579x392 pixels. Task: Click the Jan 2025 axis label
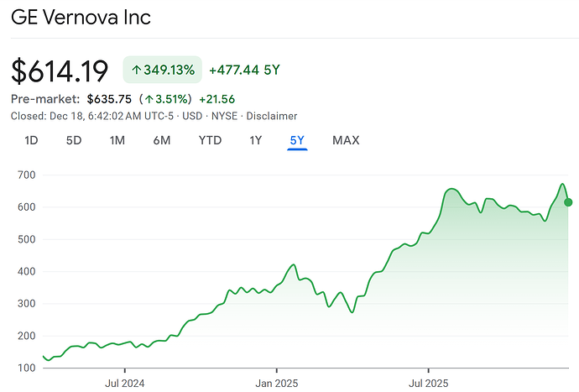[277, 384]
